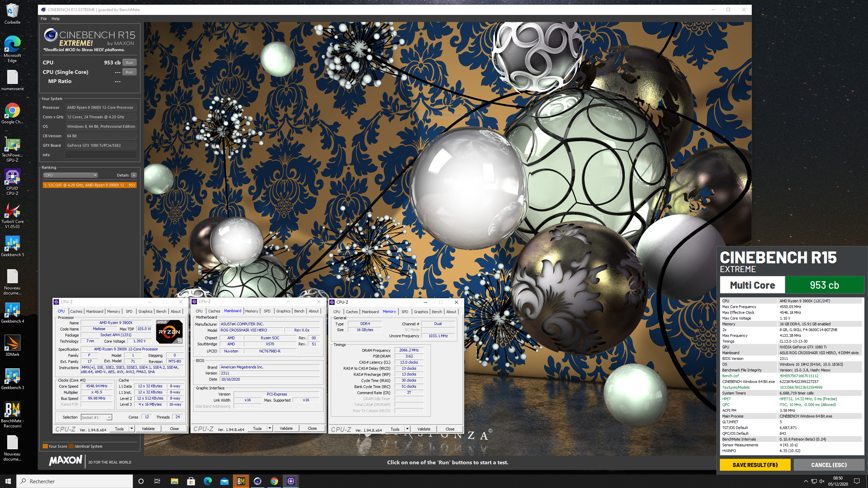Screen dimensions: 868x488
Task: Click Close in the Memory CPU-Z window
Action: pyautogui.click(x=450, y=429)
